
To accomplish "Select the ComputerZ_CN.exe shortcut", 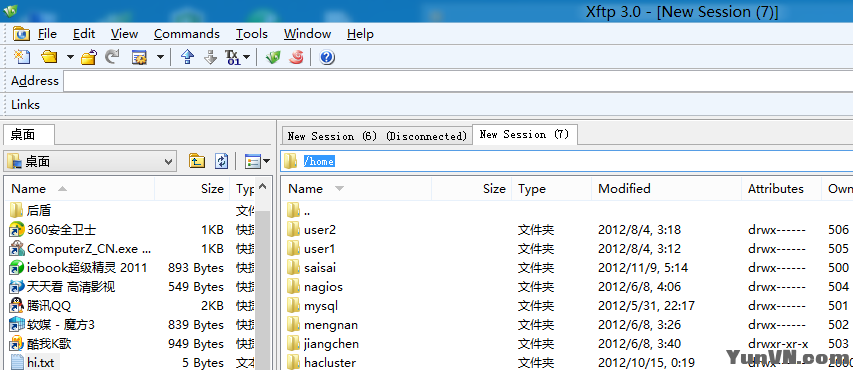I will click(x=81, y=249).
